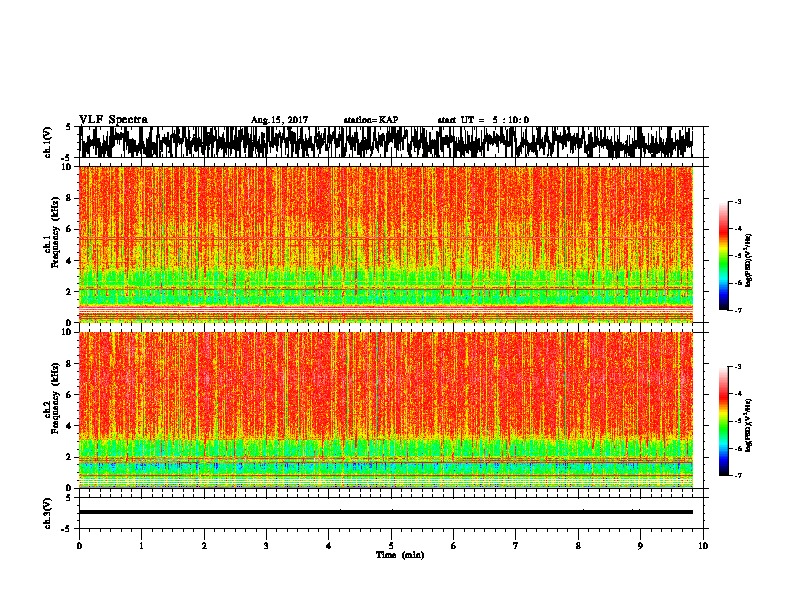792x612 pixels.
Task: Click the "Time (min)" axis title
Action: click(400, 555)
